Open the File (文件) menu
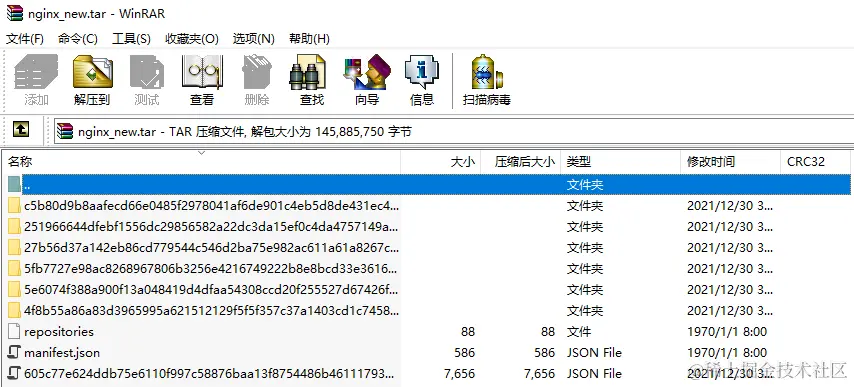The height and width of the screenshot is (387, 854). pos(25,39)
